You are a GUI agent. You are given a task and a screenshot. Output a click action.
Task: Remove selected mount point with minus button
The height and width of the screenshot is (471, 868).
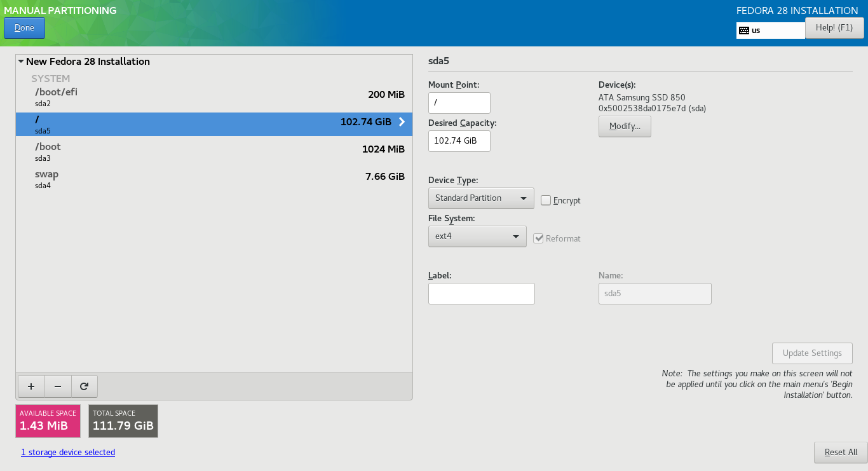58,386
